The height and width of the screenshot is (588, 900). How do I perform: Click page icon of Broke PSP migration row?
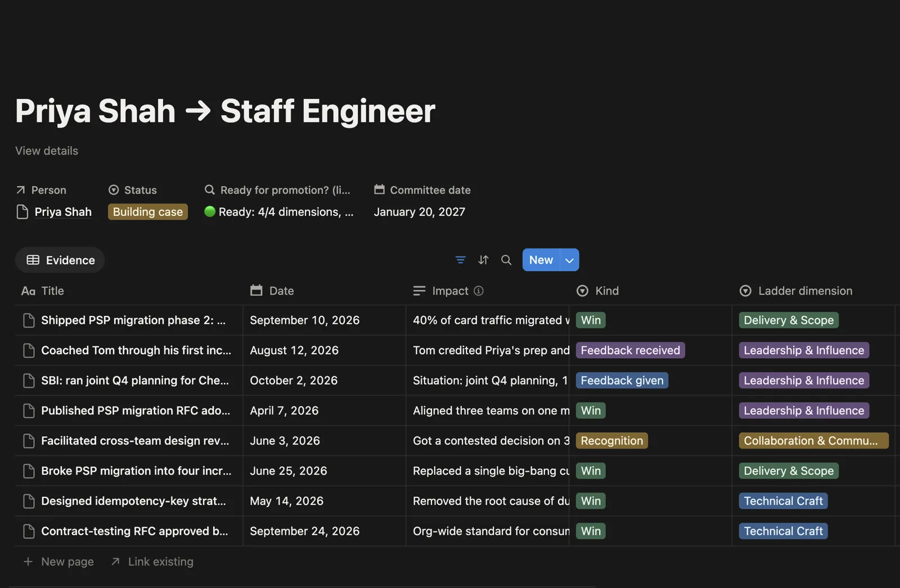(29, 471)
